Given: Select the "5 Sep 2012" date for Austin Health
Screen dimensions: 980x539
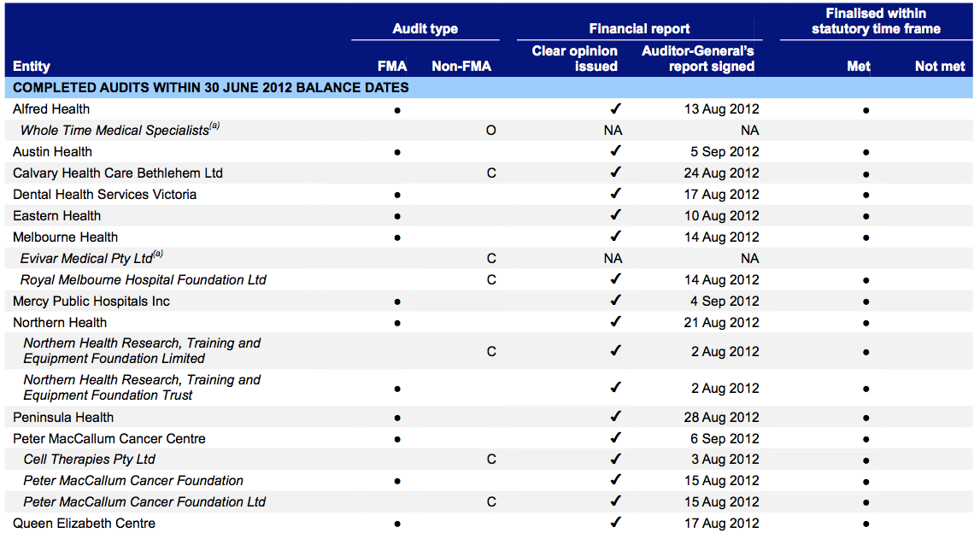Looking at the screenshot, I should [x=725, y=152].
